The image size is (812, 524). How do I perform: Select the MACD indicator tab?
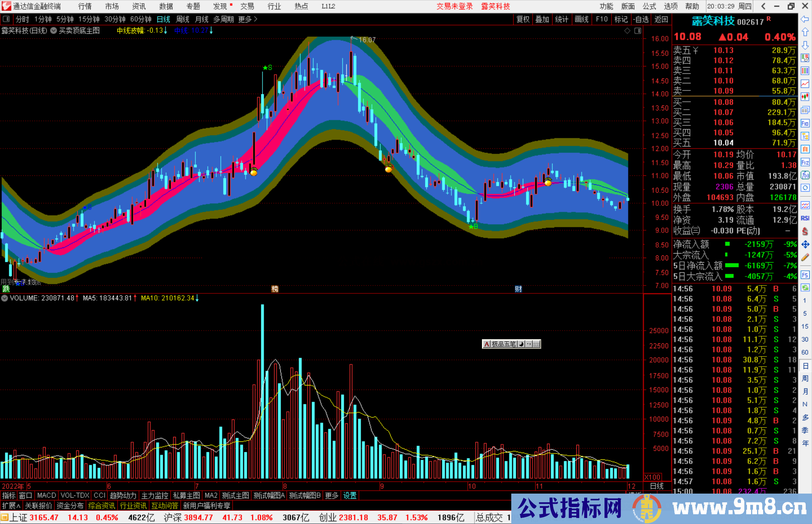tap(47, 495)
